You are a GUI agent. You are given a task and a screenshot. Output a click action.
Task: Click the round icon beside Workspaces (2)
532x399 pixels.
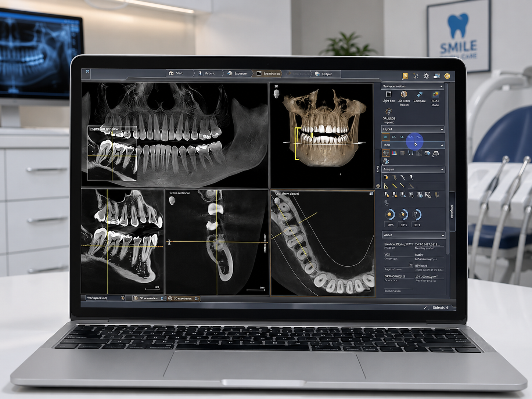pos(123,298)
